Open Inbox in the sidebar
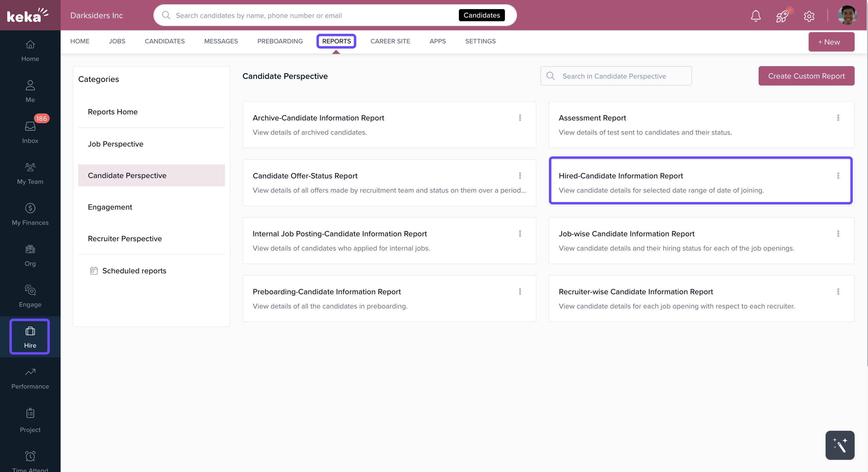This screenshot has height=472, width=868. point(30,132)
